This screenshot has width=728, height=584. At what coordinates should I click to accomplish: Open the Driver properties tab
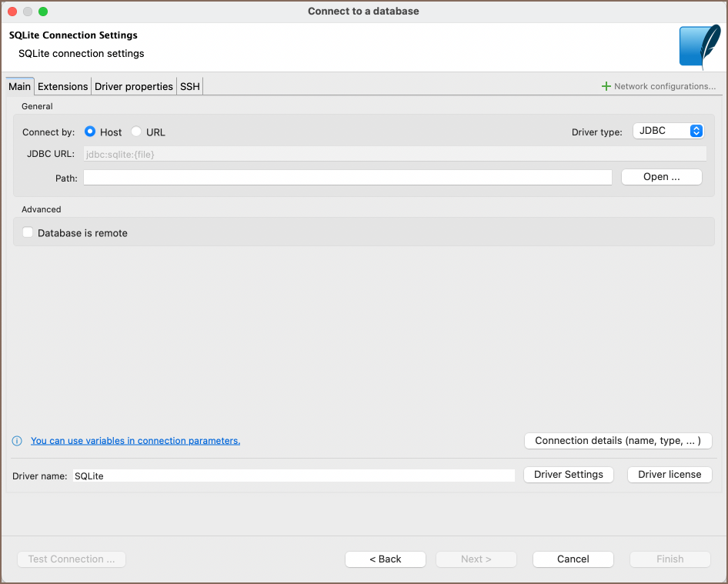(x=134, y=86)
